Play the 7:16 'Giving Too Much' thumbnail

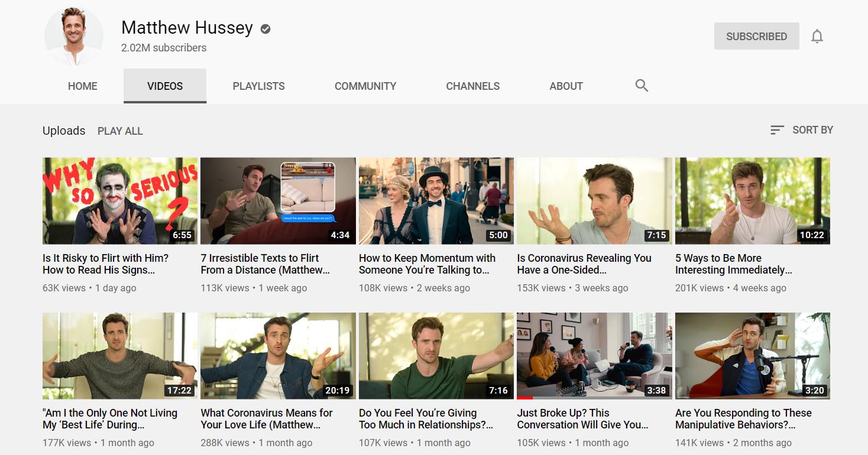[x=436, y=356]
